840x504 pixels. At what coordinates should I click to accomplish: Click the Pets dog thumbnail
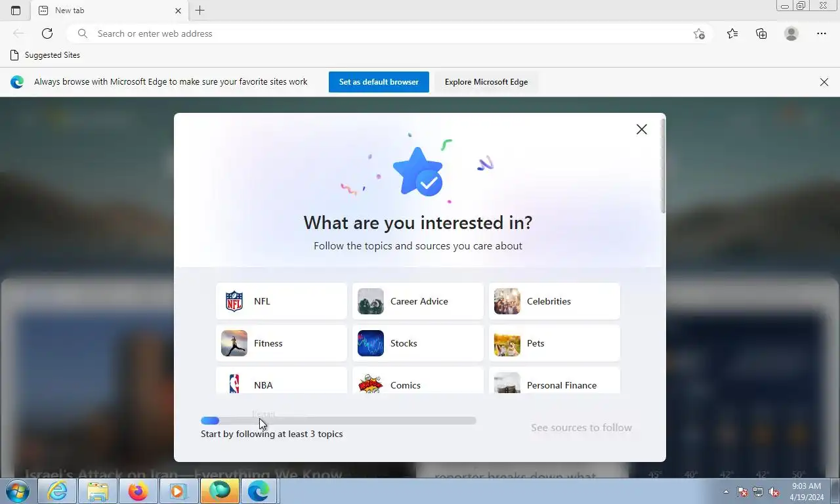pos(507,343)
